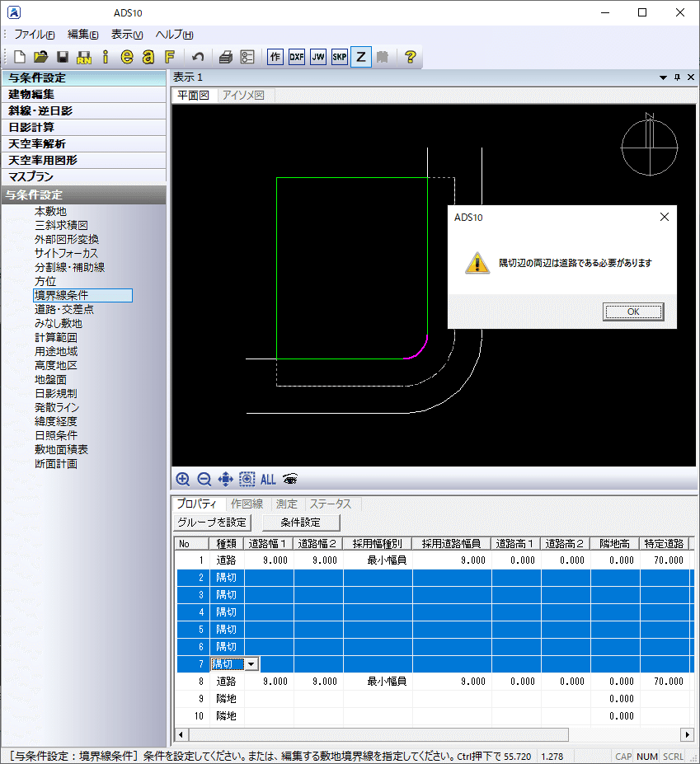Click the yellow F toolbar icon
The height and width of the screenshot is (764, 700).
pos(170,57)
